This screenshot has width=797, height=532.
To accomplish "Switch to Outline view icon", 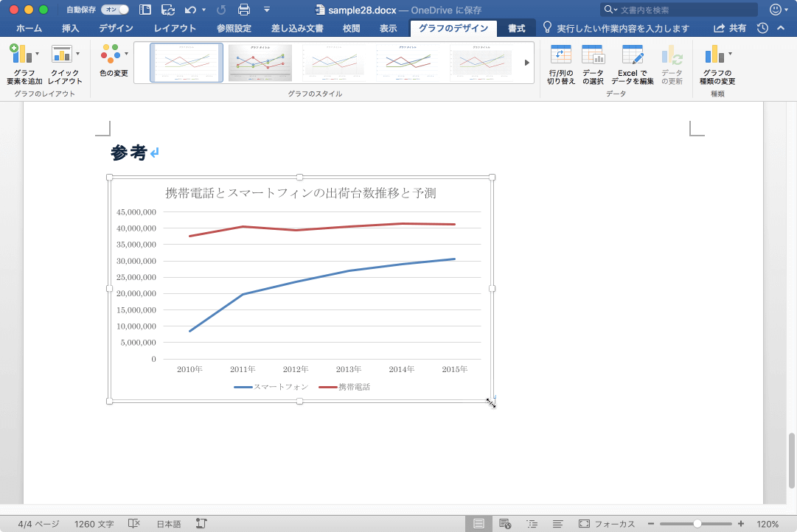I will pos(532,523).
